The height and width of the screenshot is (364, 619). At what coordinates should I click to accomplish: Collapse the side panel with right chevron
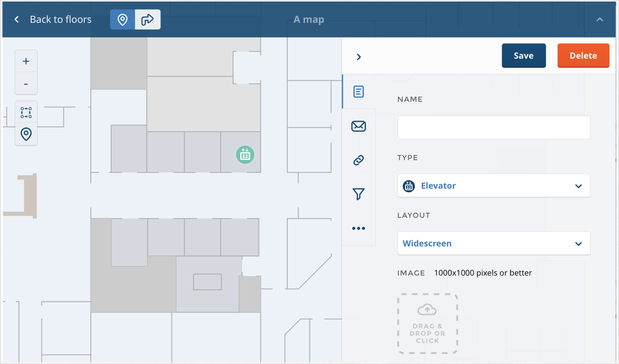359,57
